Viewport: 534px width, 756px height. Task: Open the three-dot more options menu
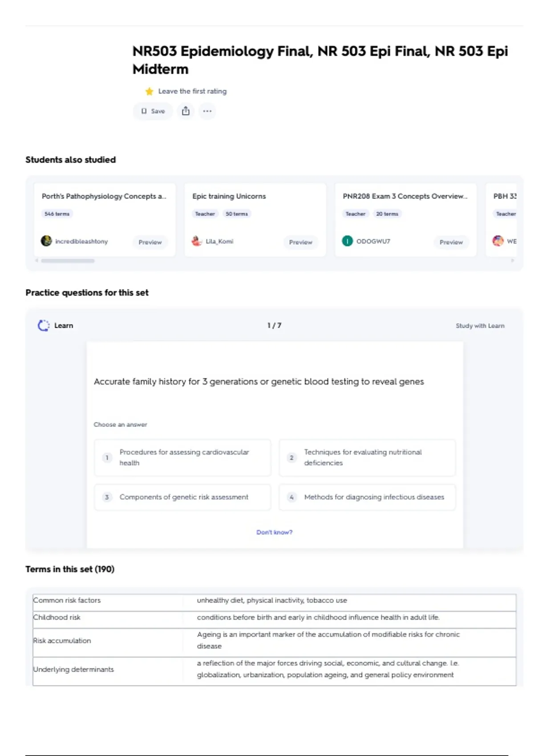pyautogui.click(x=207, y=111)
